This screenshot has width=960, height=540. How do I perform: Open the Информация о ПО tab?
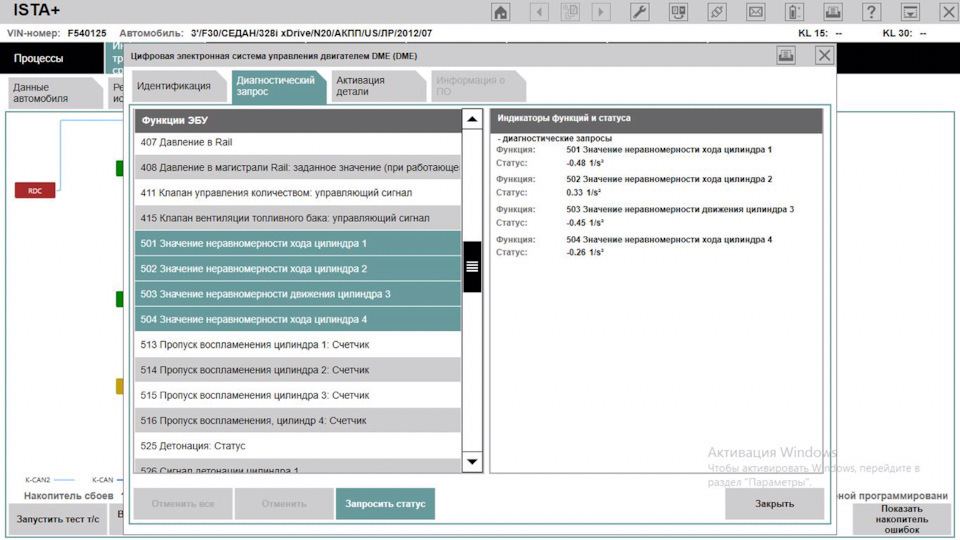(x=477, y=86)
